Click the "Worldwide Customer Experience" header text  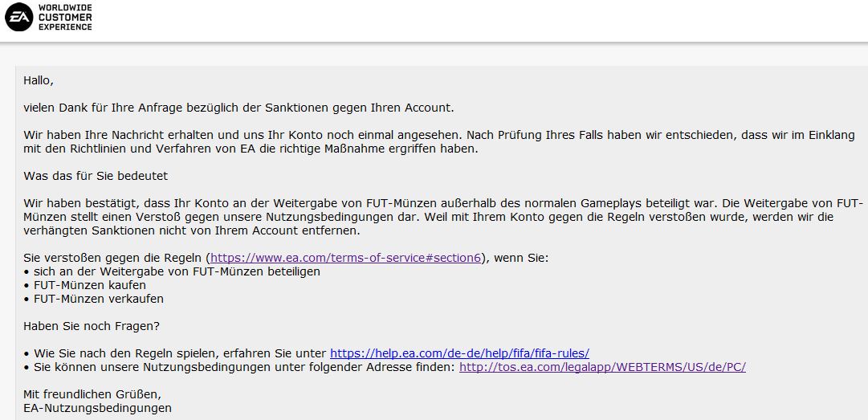[65, 17]
